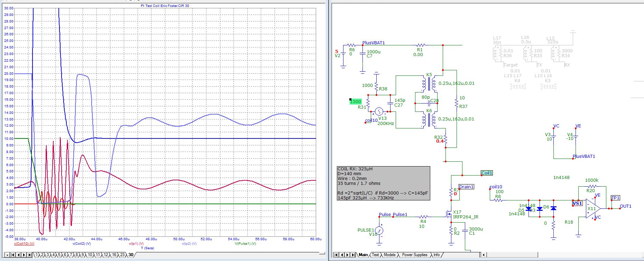Open the plot page list dropdown arrow
644x261 pixels.
coord(7,255)
